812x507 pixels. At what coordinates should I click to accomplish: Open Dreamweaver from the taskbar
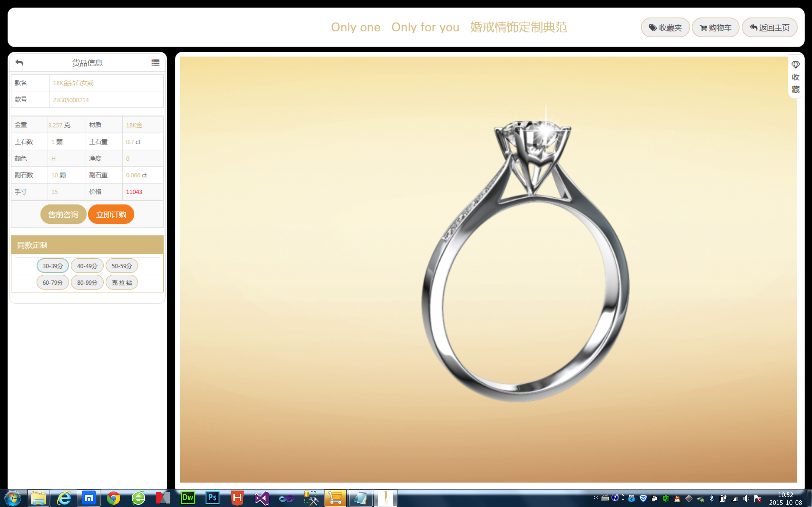187,498
